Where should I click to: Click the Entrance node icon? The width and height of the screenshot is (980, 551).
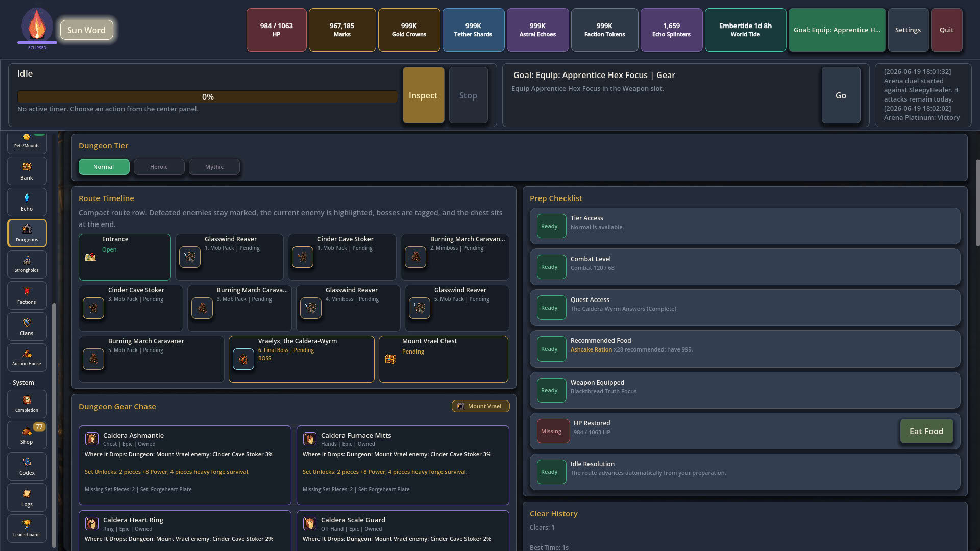click(90, 257)
